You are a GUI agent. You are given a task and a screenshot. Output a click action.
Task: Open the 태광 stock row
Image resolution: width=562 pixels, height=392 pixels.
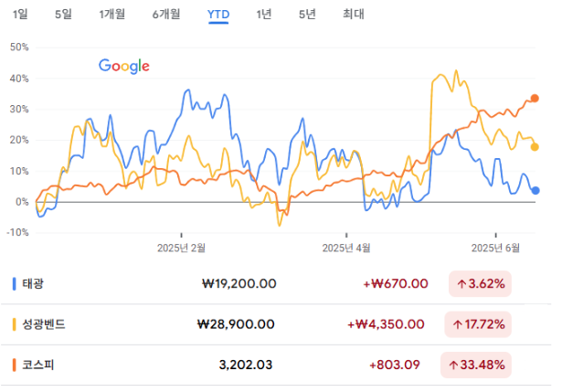(276, 284)
